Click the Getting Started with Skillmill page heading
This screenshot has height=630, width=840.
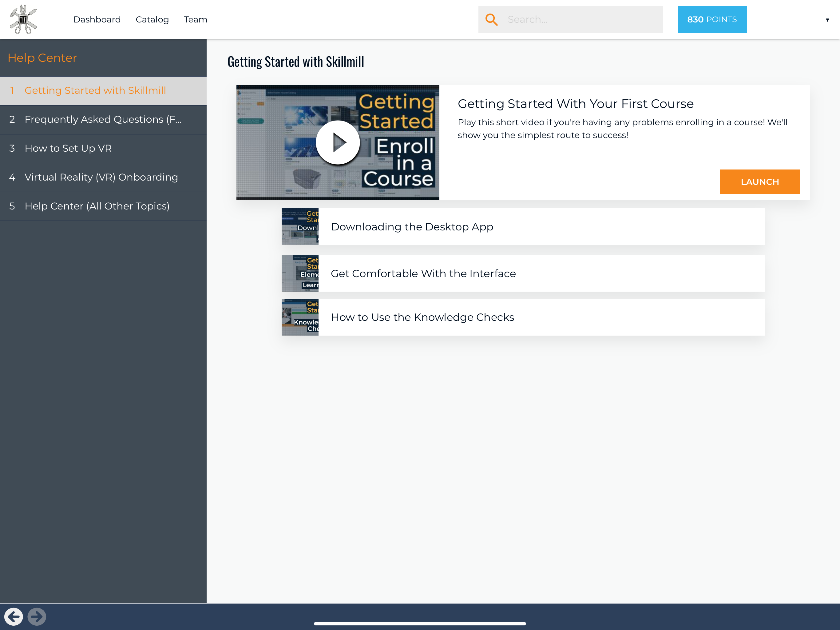(x=295, y=62)
